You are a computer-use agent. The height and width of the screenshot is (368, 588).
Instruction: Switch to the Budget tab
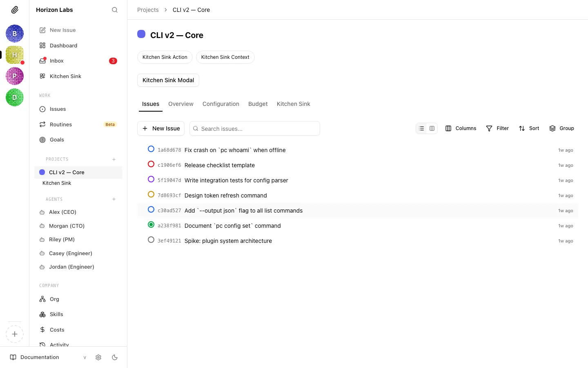click(258, 104)
